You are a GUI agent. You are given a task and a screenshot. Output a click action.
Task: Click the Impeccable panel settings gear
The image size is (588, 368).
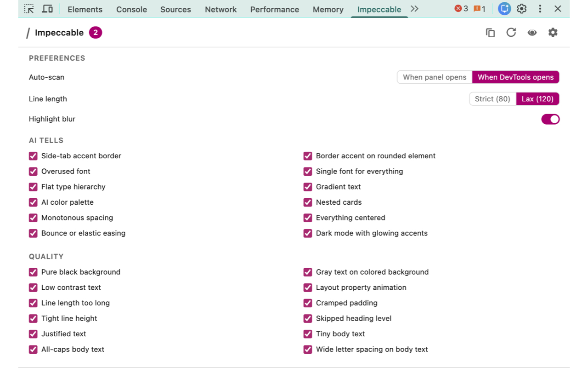pyautogui.click(x=553, y=33)
